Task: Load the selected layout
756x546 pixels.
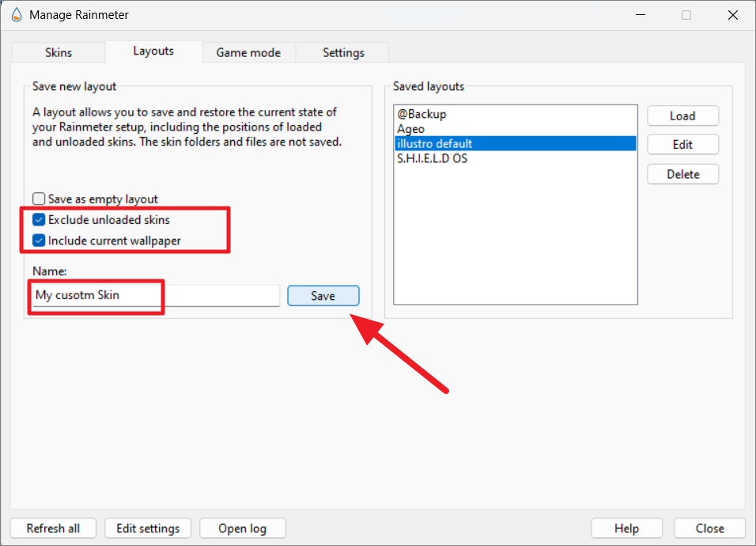Action: coord(682,116)
